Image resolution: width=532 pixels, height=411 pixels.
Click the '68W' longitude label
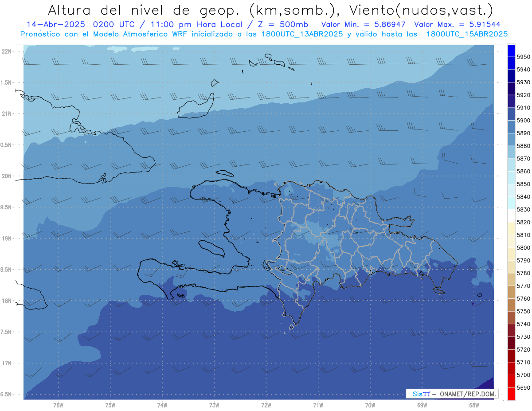[473, 405]
